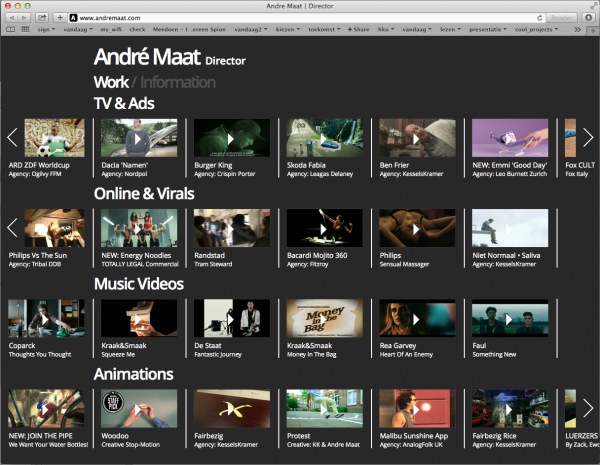This screenshot has width=600, height=465.
Task: Click the Safari back navigation arrow
Action: (x=10, y=18)
